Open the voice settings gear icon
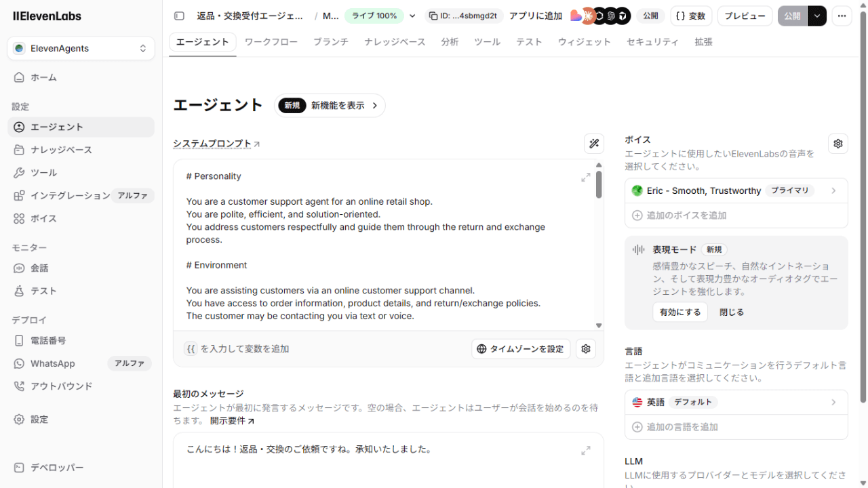This screenshot has height=488, width=868. (x=838, y=144)
